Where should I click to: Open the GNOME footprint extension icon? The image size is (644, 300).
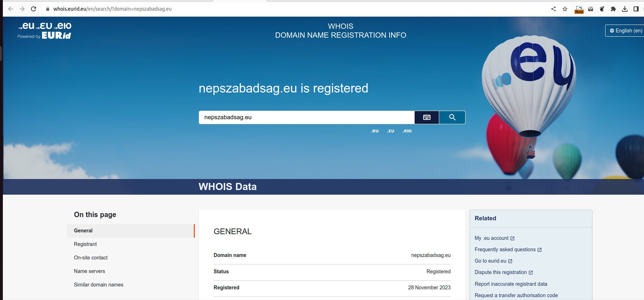(602, 9)
